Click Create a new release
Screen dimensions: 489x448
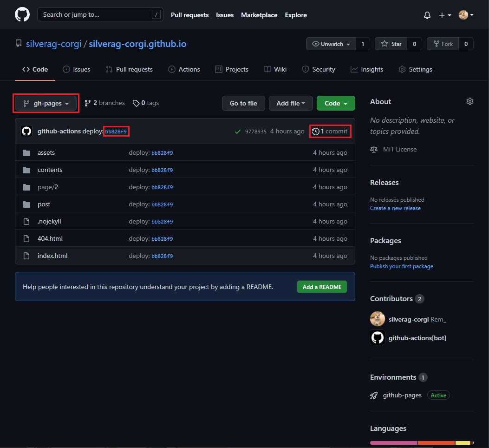coord(395,208)
